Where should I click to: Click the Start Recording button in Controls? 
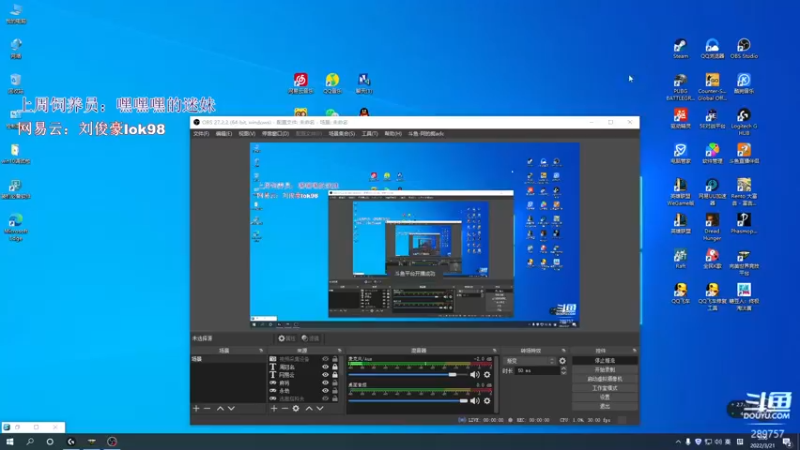tap(605, 370)
